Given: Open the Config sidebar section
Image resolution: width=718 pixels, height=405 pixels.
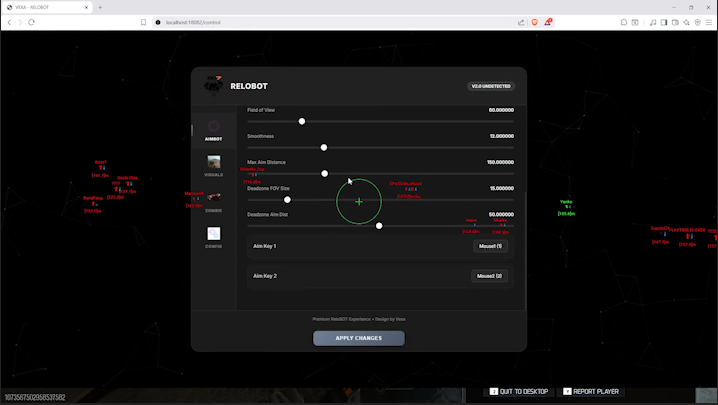Looking at the screenshot, I should [213, 236].
